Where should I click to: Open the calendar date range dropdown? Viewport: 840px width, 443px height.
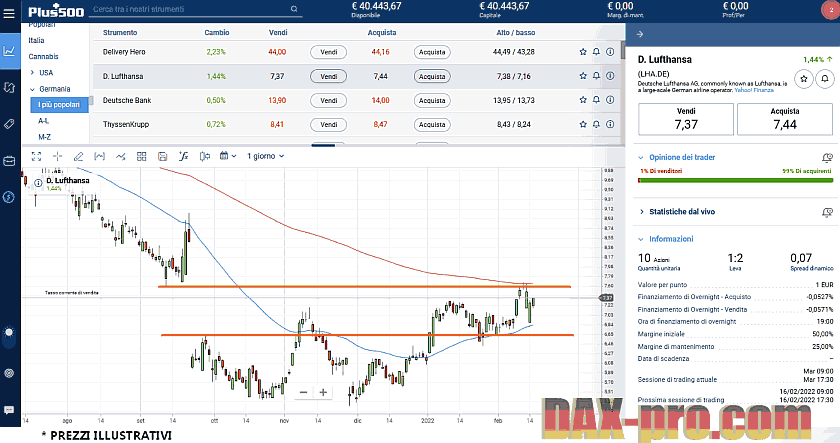click(x=228, y=156)
